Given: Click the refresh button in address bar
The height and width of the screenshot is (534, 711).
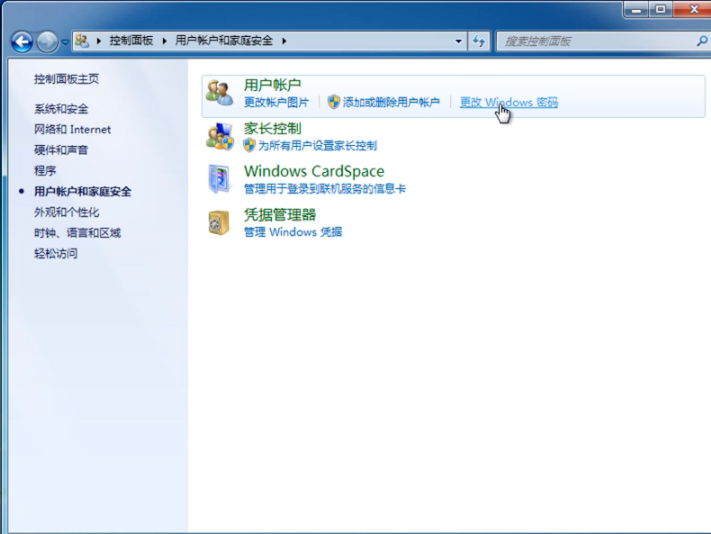Looking at the screenshot, I should coord(479,41).
